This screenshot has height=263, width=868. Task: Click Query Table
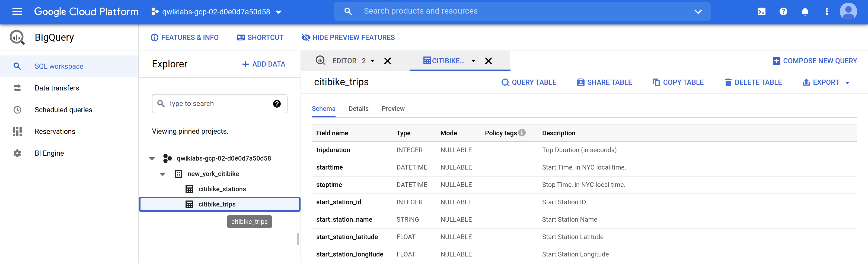[x=529, y=82]
